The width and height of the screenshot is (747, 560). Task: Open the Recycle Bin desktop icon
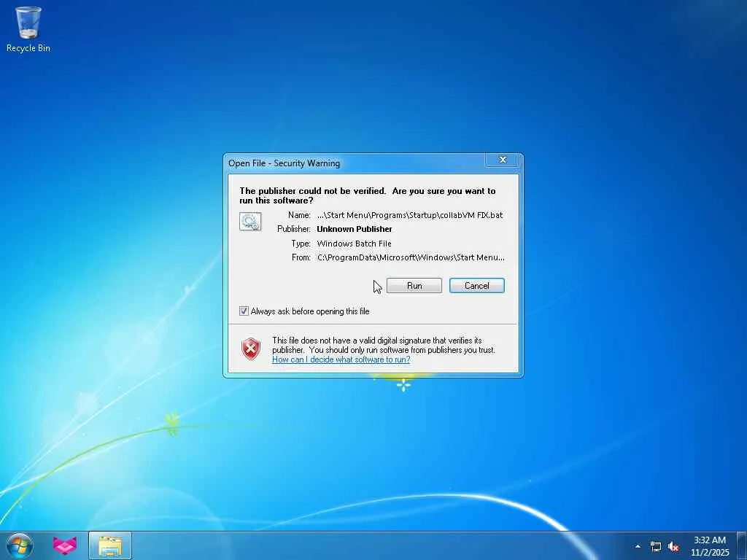point(28,28)
